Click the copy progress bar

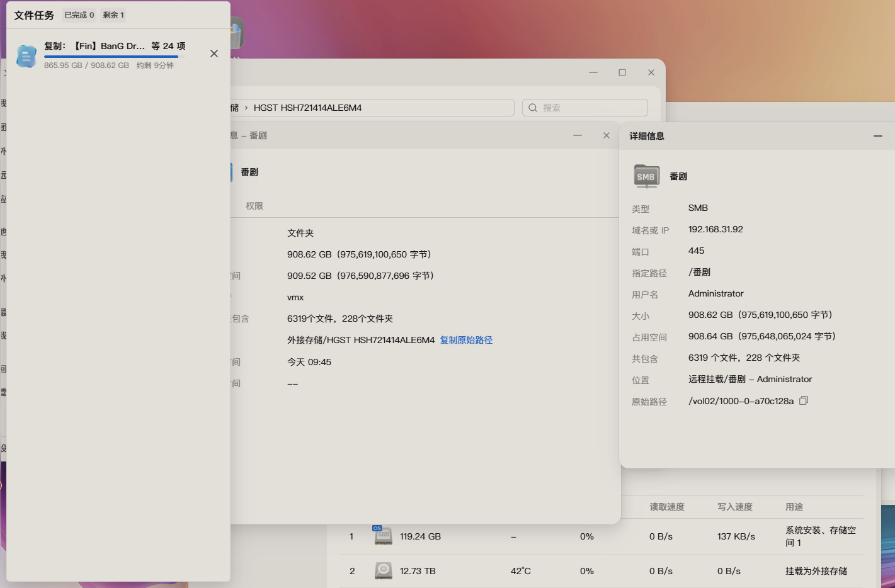click(x=111, y=57)
